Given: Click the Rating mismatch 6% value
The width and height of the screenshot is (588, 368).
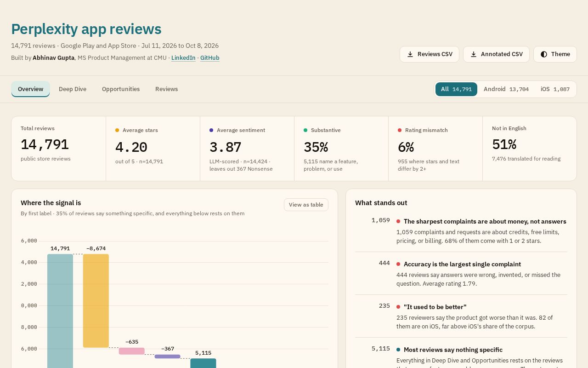Looking at the screenshot, I should (x=406, y=147).
